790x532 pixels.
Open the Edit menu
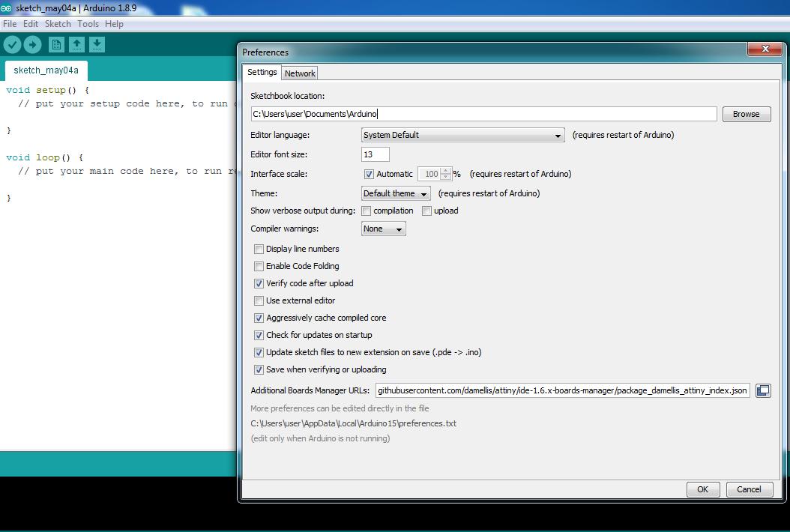coord(30,24)
